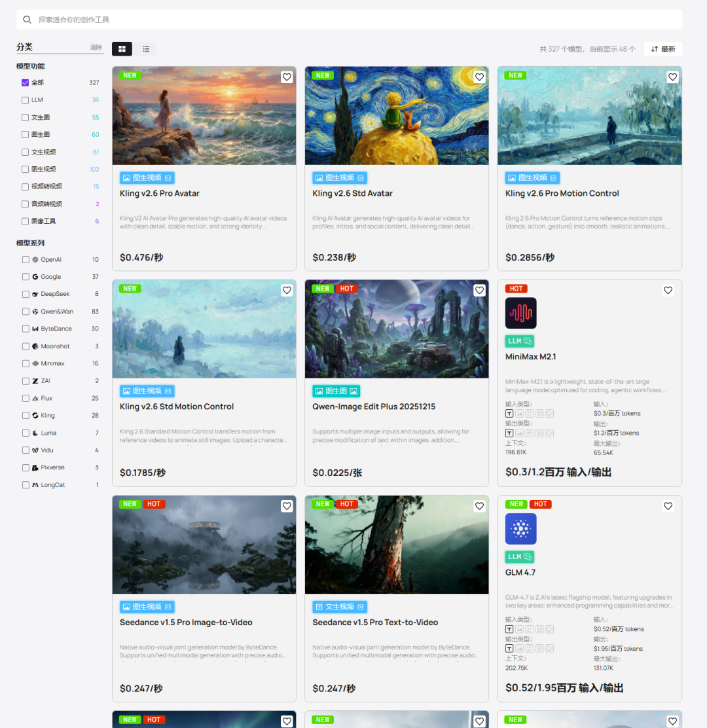This screenshot has height=728, width=707.
Task: Enable ByteDance series filter
Action: 26,329
